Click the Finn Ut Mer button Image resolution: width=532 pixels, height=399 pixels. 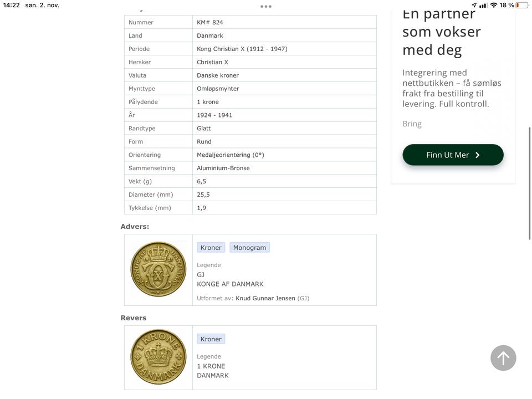(453, 155)
